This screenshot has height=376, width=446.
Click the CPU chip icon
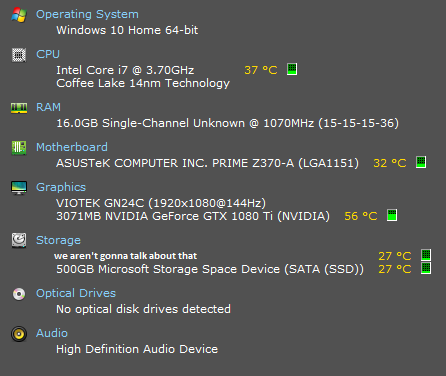(x=19, y=55)
